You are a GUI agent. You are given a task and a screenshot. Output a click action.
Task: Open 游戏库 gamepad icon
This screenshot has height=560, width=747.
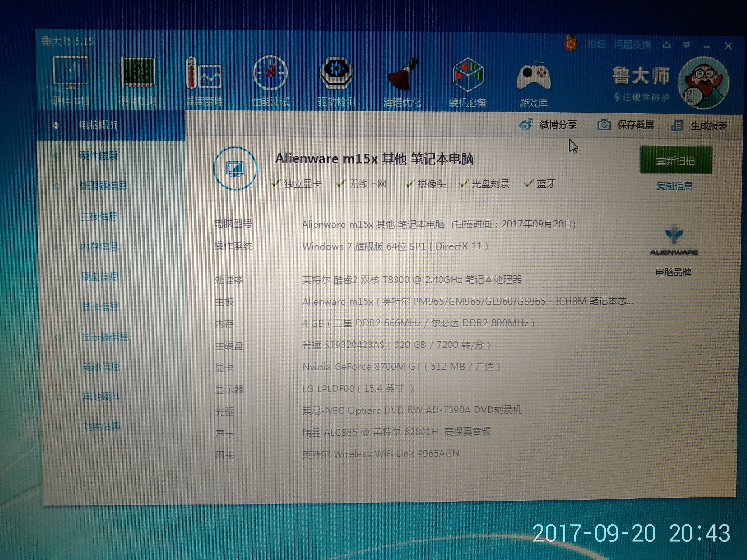coord(533,76)
